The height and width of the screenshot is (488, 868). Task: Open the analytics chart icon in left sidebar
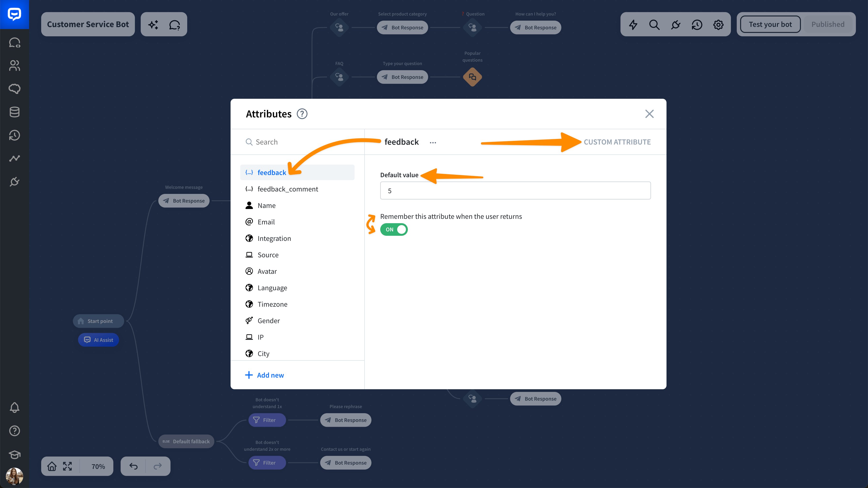(15, 158)
